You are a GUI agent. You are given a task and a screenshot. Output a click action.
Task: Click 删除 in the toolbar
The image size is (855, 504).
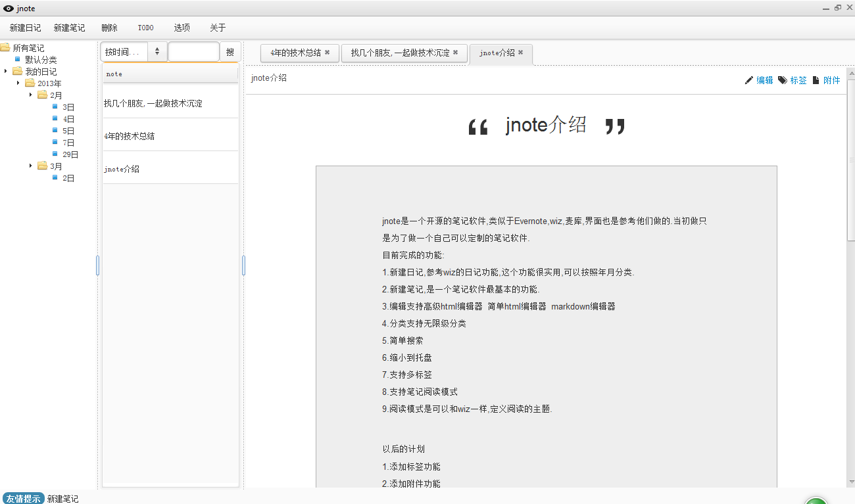pyautogui.click(x=109, y=28)
